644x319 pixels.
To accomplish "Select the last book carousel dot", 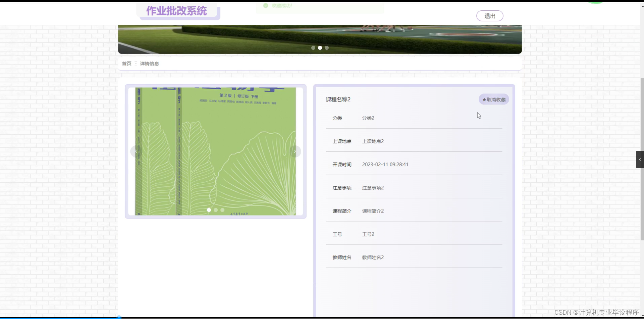I will click(222, 210).
